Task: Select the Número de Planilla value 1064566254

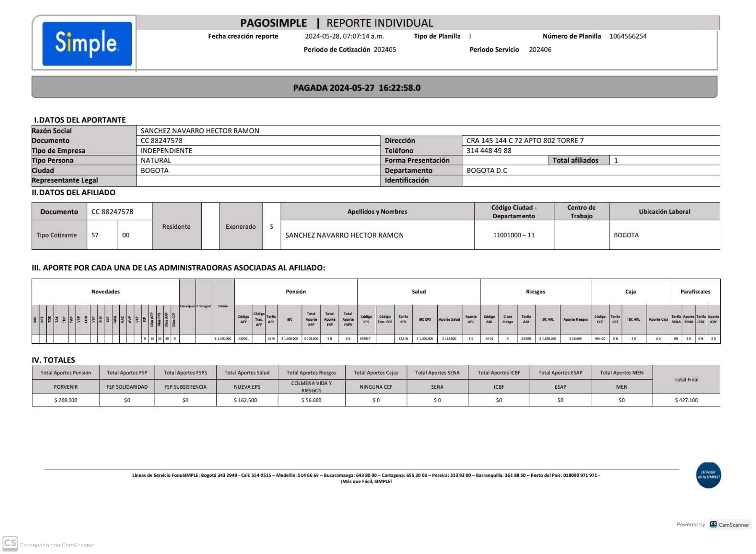Action: (x=627, y=37)
